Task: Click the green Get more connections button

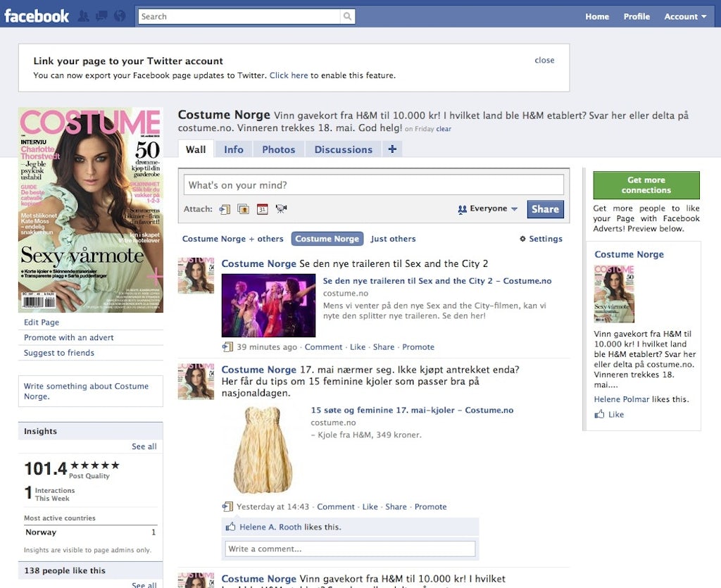Action: click(x=646, y=184)
